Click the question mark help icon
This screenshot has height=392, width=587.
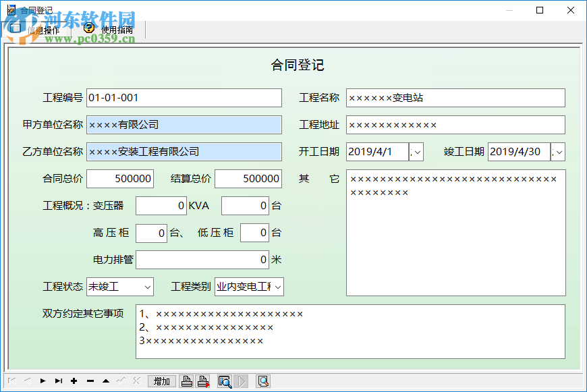point(87,29)
